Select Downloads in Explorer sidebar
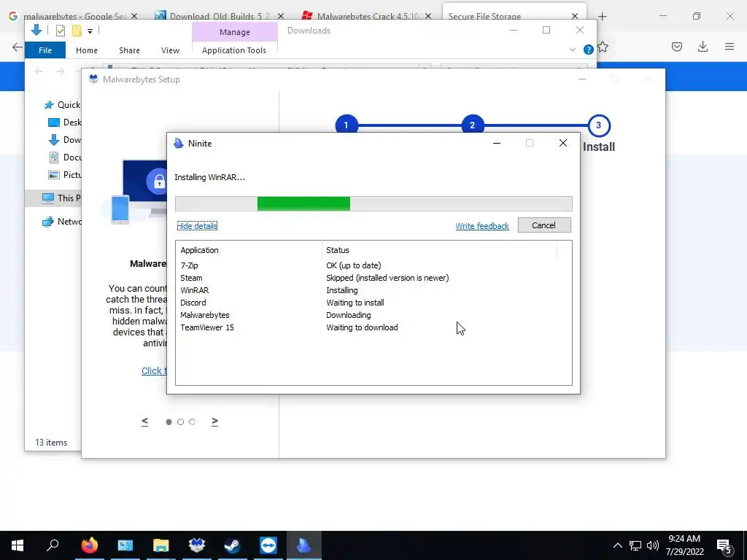The image size is (747, 560). pos(65,139)
